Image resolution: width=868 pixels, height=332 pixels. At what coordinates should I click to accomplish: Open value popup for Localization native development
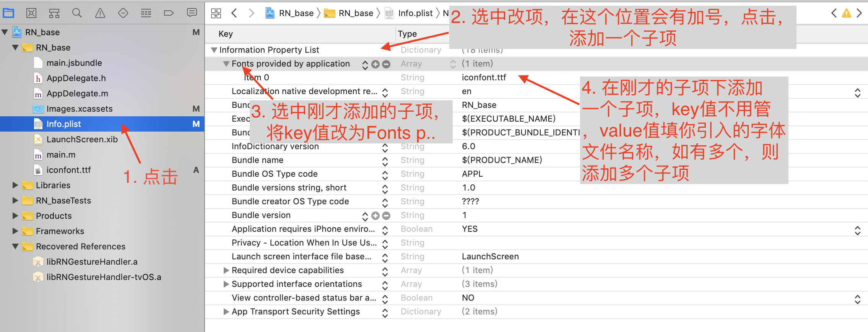[x=858, y=93]
